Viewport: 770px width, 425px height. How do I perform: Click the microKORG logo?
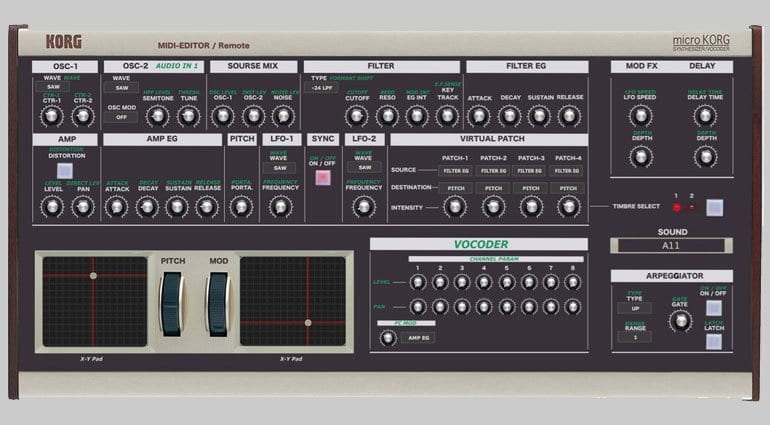coord(701,43)
